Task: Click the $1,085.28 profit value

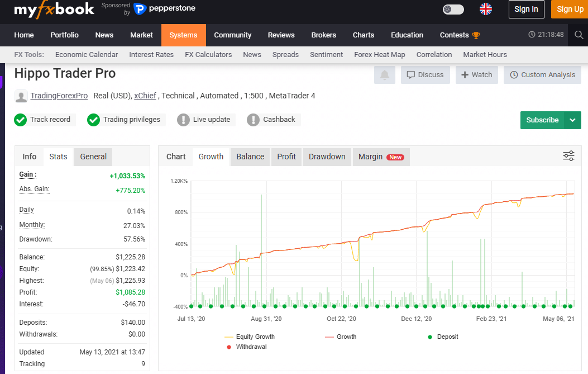Action: [x=131, y=292]
